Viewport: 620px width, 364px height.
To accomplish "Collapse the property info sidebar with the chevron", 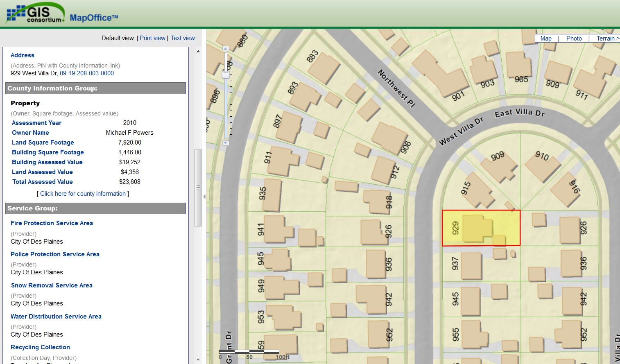I will [204, 197].
